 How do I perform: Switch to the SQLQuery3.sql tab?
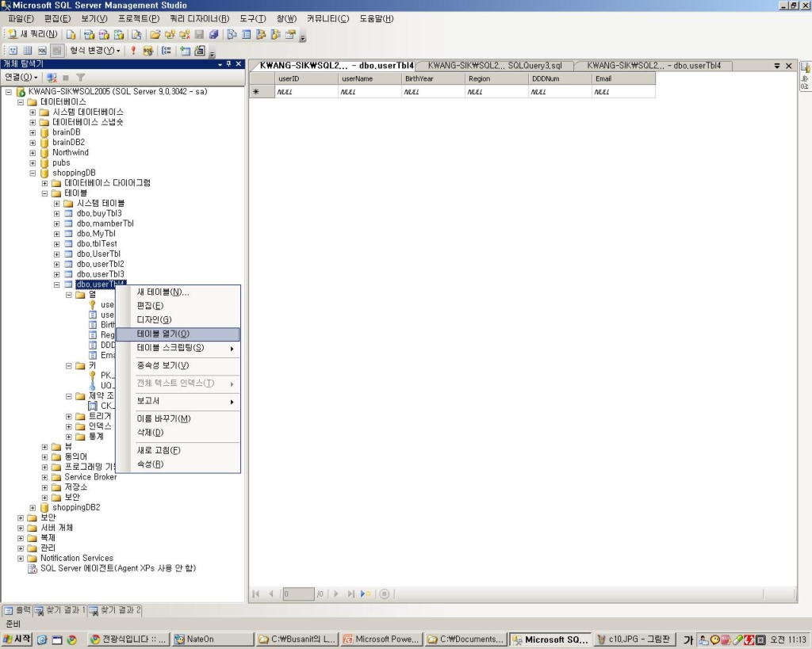pyautogui.click(x=495, y=66)
